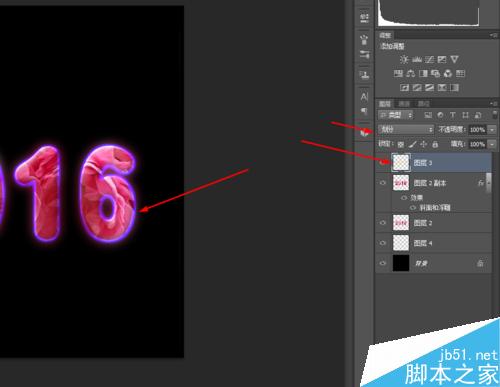The height and width of the screenshot is (387, 500).
Task: Add an Exposure adjustment layer
Action: [x=442, y=60]
